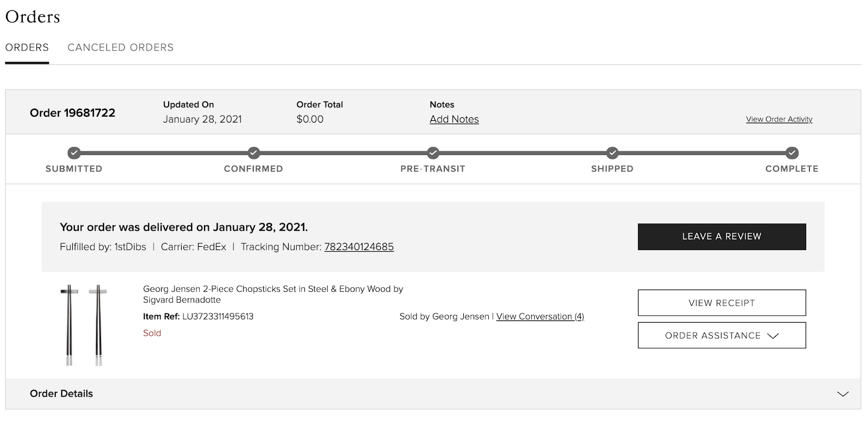Click the Submitted step checkmark icon
This screenshot has width=868, height=422.
(x=74, y=153)
